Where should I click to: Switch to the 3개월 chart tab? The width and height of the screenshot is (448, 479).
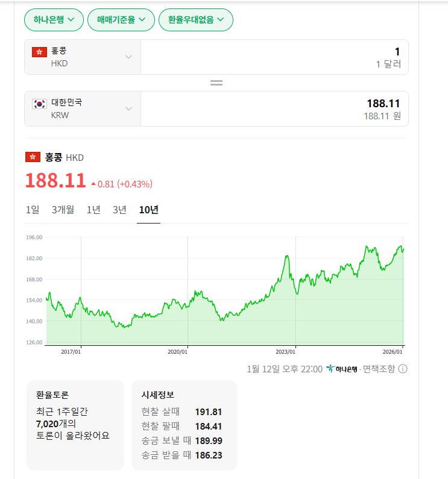63,210
